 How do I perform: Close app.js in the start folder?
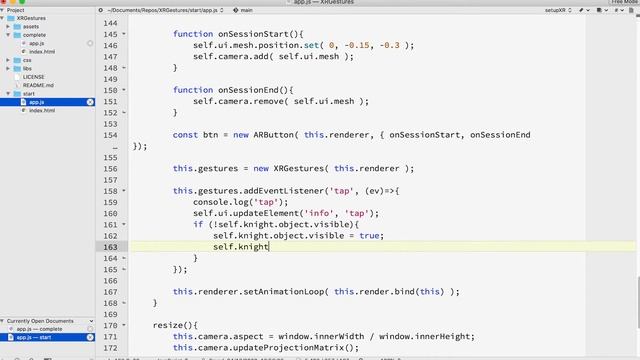point(90,102)
